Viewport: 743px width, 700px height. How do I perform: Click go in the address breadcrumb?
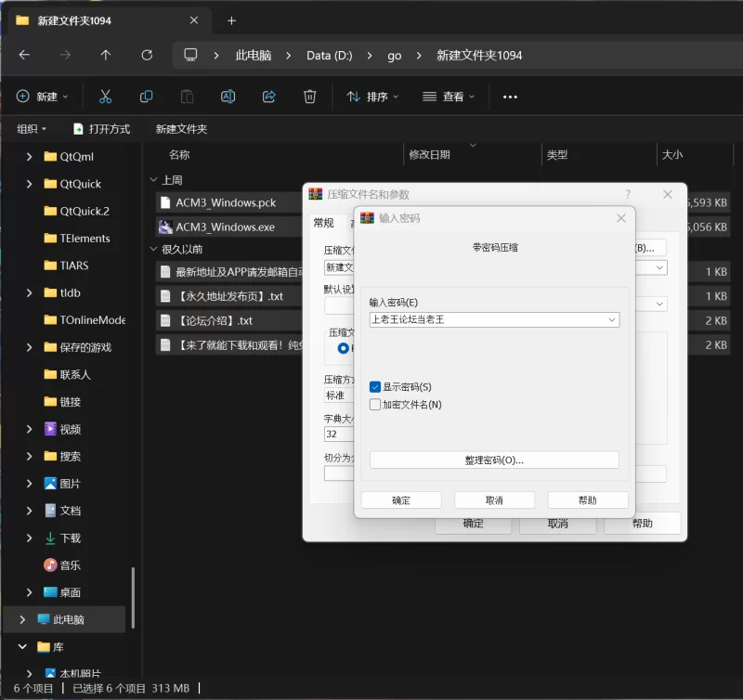[394, 56]
